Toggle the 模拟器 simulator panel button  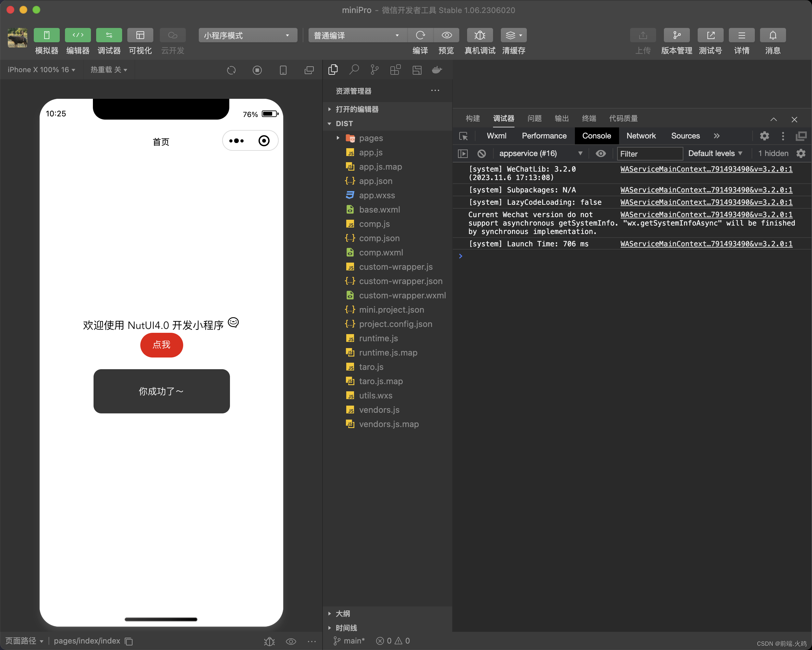46,35
